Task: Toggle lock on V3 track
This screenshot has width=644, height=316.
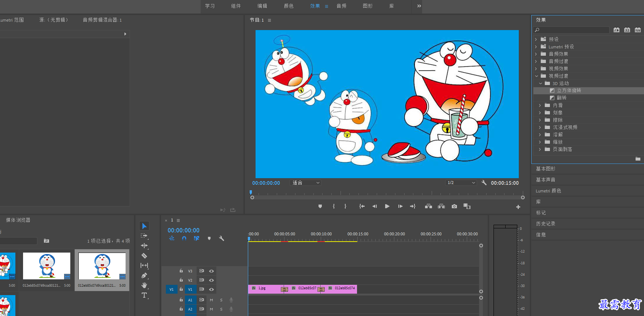Action: [x=181, y=271]
